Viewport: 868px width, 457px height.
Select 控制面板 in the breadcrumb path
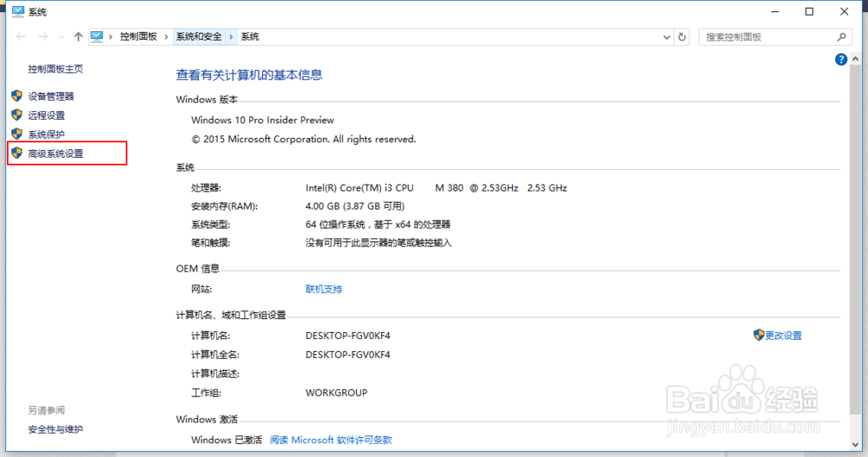pyautogui.click(x=138, y=36)
